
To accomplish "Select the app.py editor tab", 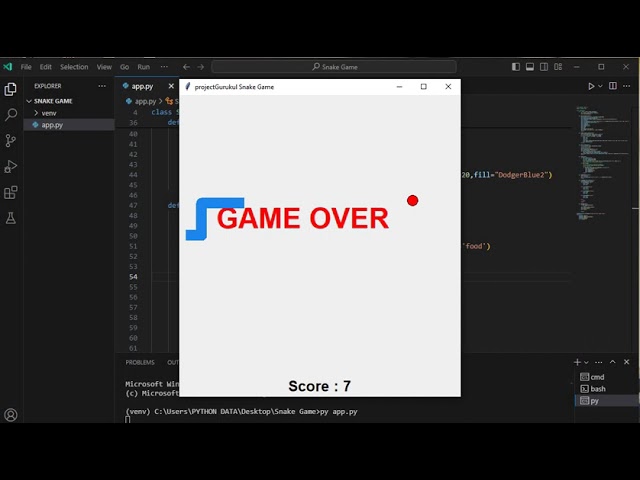I will pyautogui.click(x=142, y=86).
